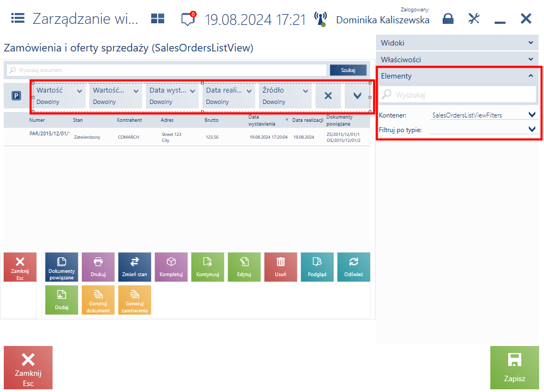Open the tiles grid view icon
Screen dimensions: 544x392
point(158,18)
